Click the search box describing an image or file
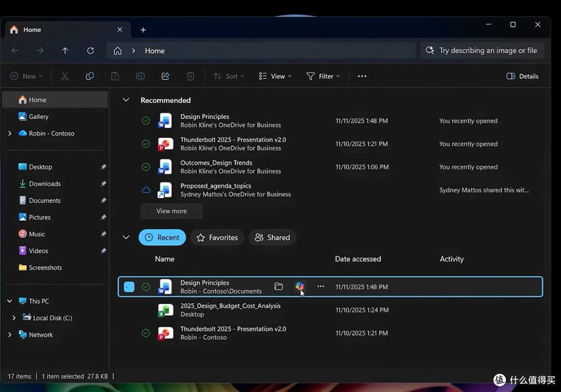The width and height of the screenshot is (561, 392). tap(482, 51)
